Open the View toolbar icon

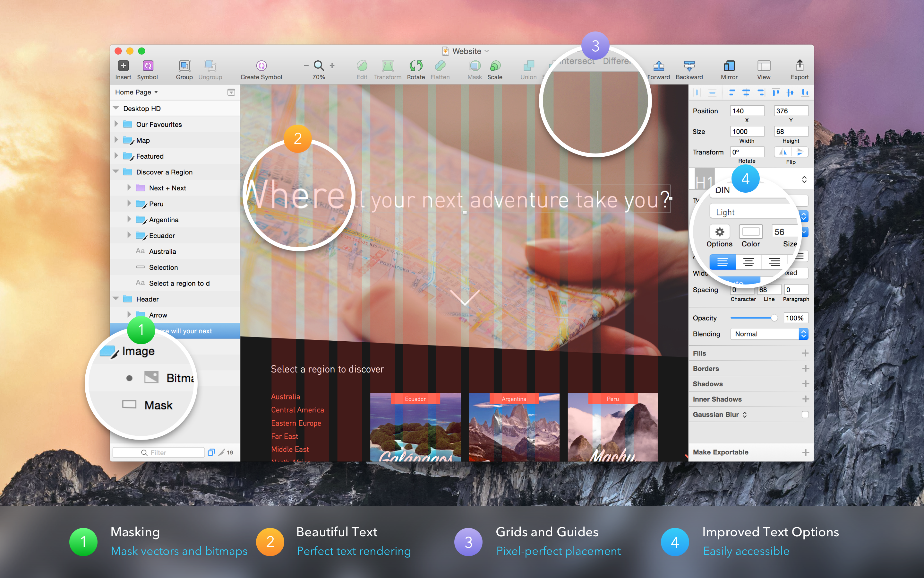click(x=764, y=66)
